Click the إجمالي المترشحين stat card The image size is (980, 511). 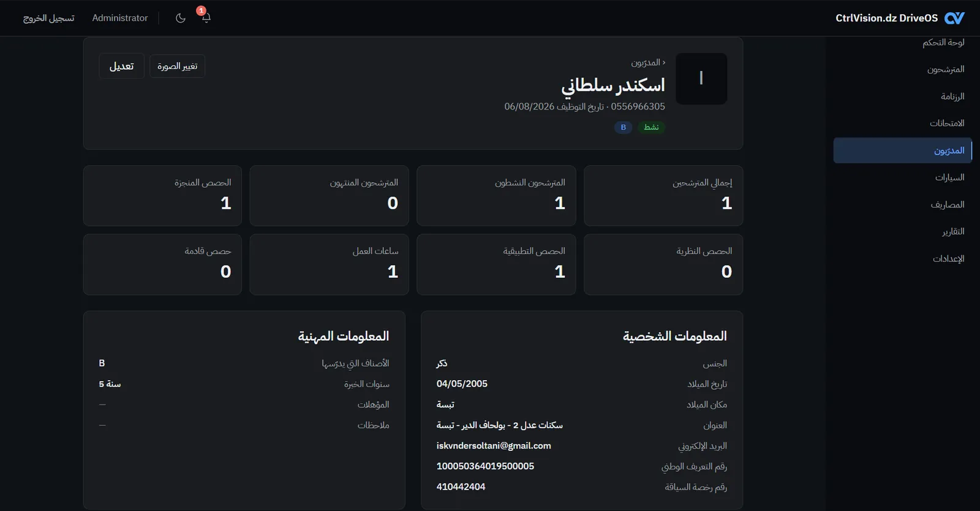663,196
